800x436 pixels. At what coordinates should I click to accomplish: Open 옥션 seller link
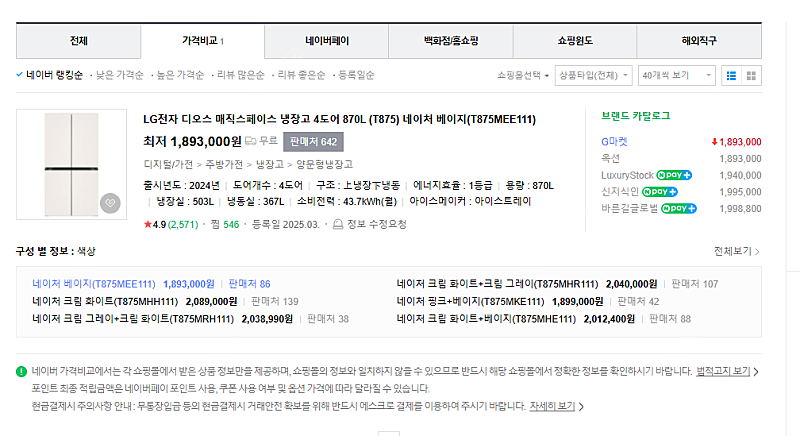[x=610, y=159]
